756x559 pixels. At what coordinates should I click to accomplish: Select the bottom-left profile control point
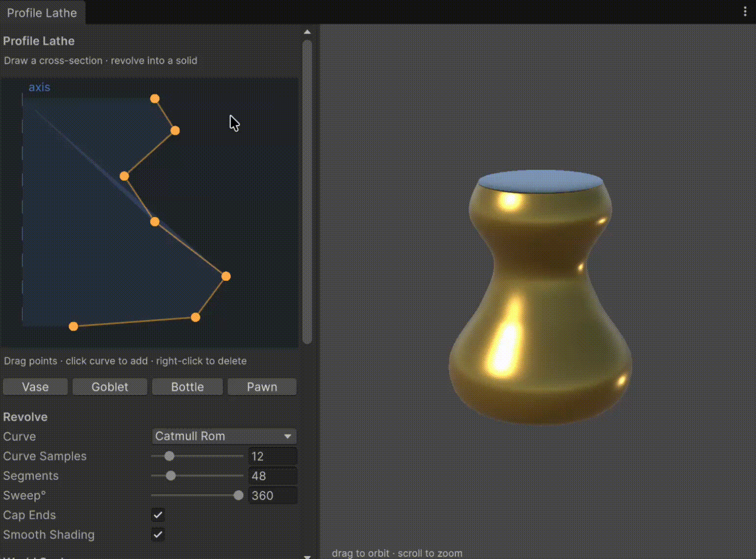[x=73, y=327]
